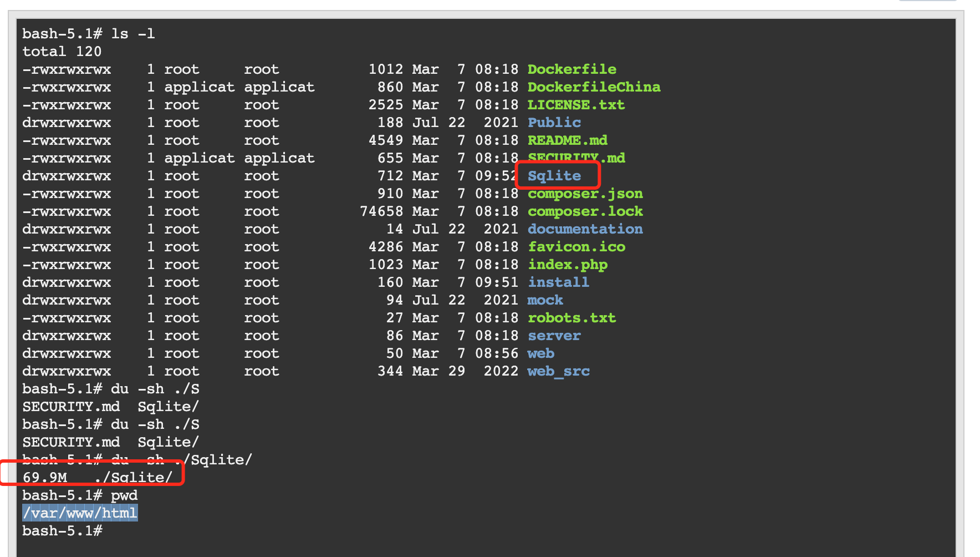The height and width of the screenshot is (557, 980).
Task: Click the 69.9M ./Sqlite/ red-boxed output
Action: [x=99, y=475]
